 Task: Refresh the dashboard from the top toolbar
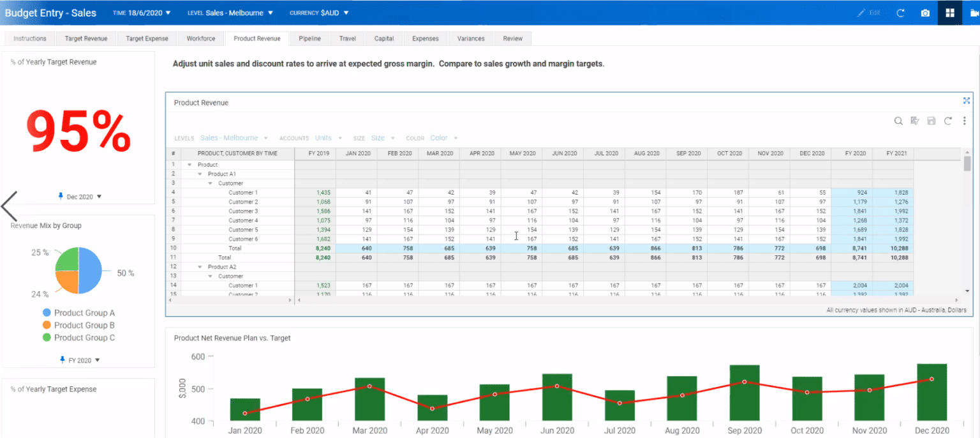[x=900, y=12]
